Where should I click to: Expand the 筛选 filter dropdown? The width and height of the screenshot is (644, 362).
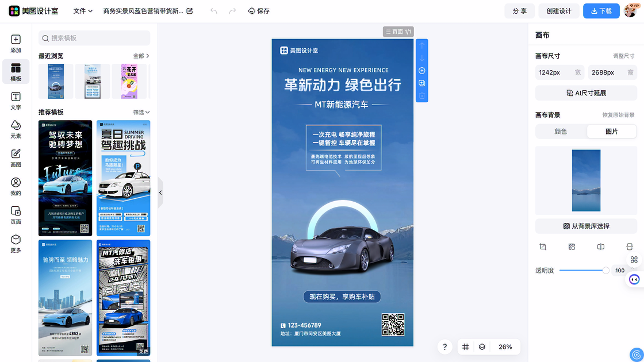[141, 112]
